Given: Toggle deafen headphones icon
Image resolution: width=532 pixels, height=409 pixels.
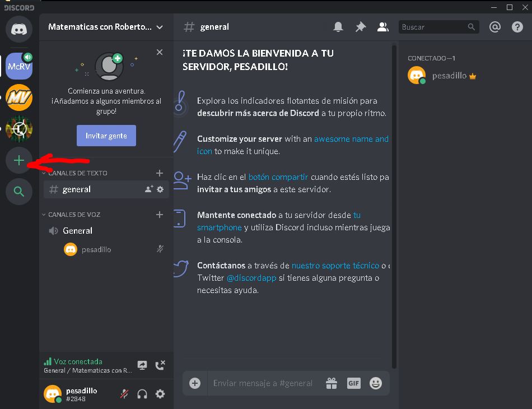Looking at the screenshot, I should (142, 394).
